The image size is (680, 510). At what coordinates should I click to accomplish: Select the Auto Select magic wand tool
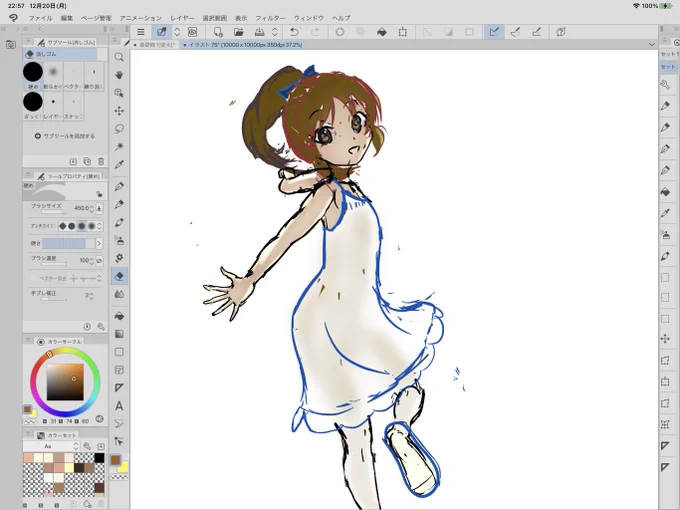point(119,147)
